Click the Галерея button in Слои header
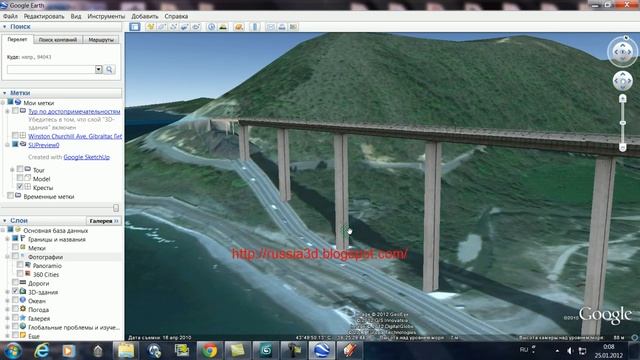 (104, 221)
